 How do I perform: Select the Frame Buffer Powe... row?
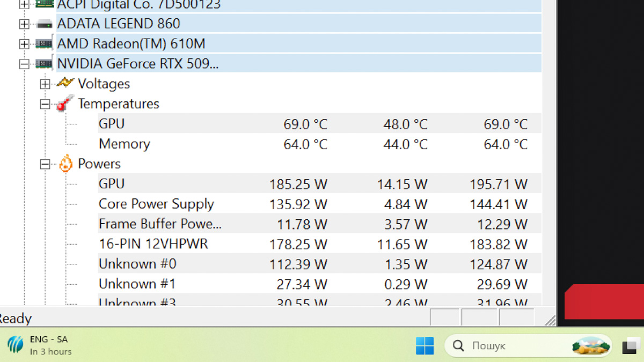click(319, 224)
